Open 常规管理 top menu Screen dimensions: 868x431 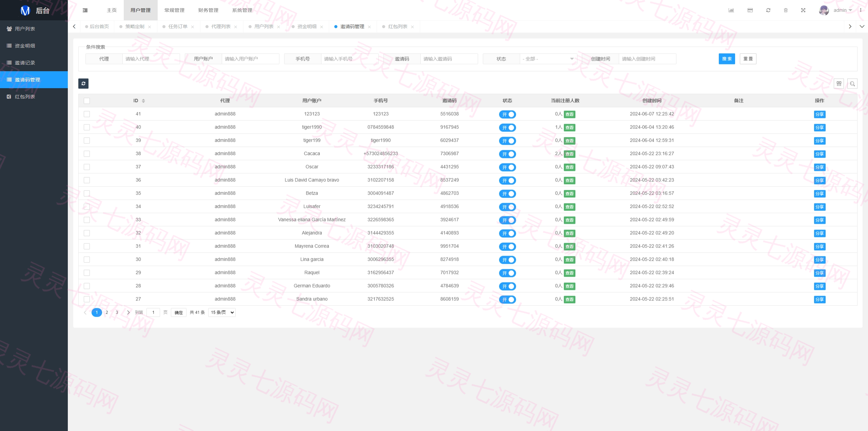175,10
